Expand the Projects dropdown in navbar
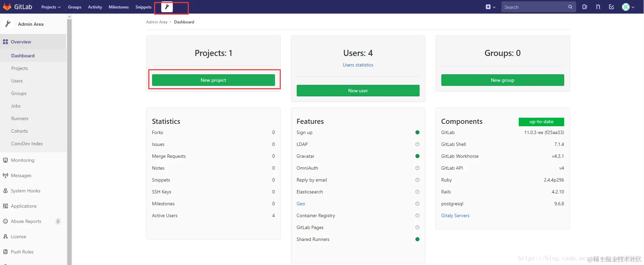The image size is (644, 265). coord(51,7)
